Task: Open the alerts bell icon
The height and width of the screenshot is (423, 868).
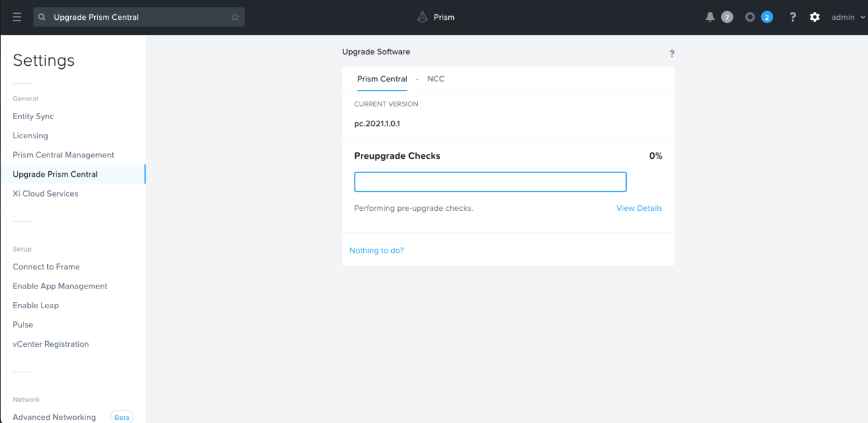Action: pos(711,17)
